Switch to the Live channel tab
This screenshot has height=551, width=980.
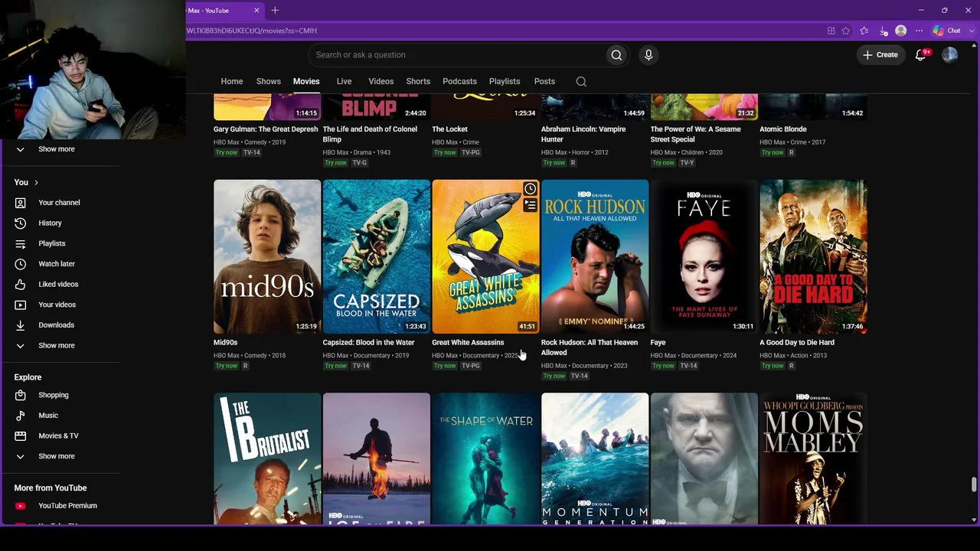[344, 81]
